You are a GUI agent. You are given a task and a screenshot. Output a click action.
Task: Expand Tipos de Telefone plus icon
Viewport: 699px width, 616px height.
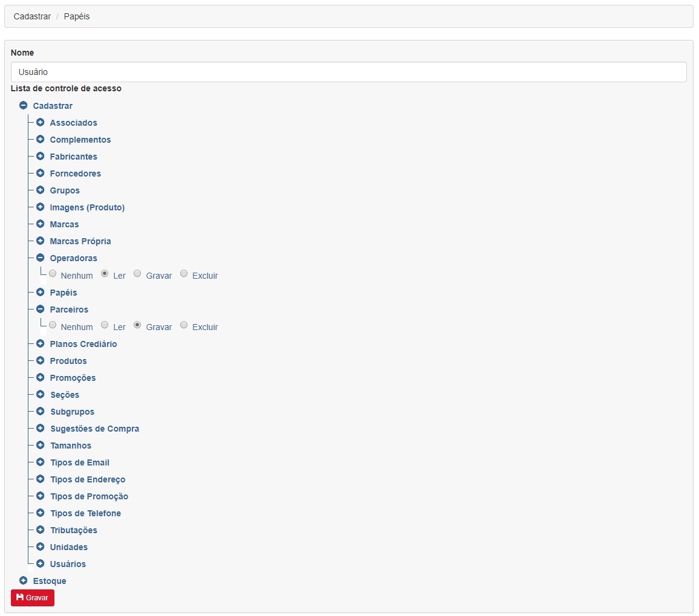[x=40, y=513]
